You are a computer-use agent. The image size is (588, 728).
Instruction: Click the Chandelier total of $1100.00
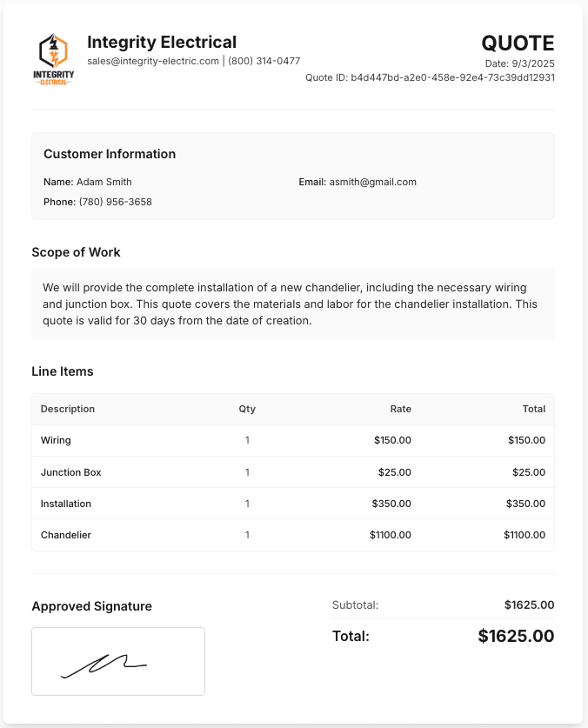[525, 535]
